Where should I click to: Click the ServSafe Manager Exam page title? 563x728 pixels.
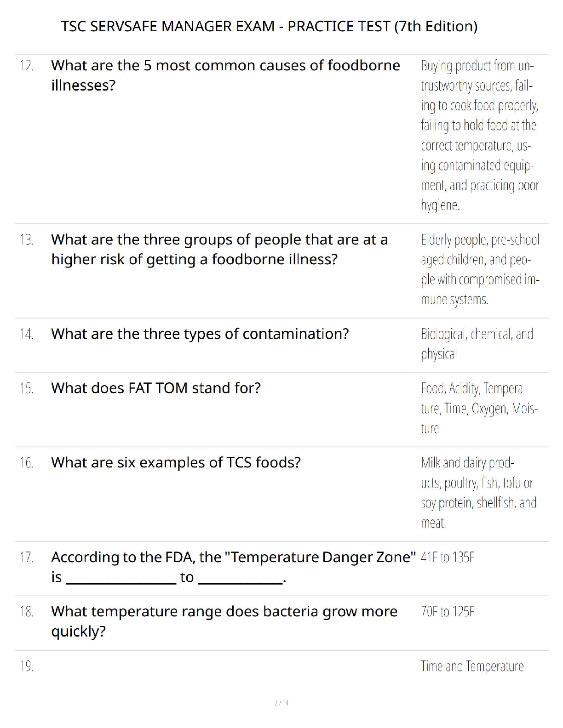[269, 26]
